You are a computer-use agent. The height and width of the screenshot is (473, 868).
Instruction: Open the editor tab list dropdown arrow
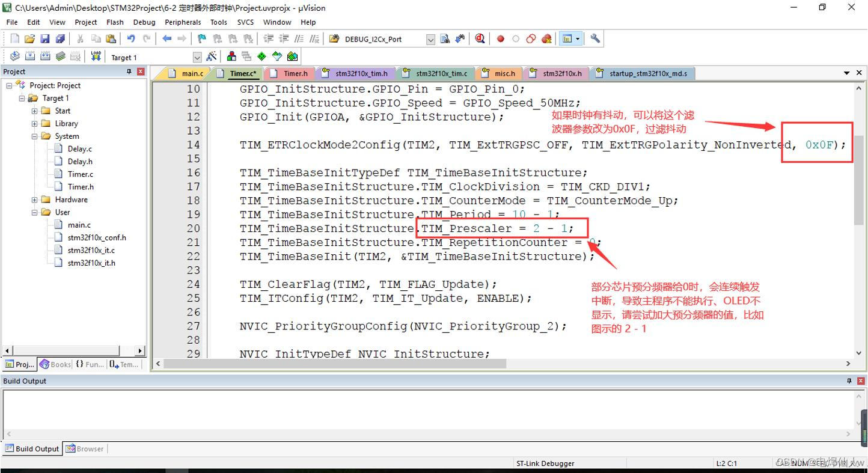(x=847, y=73)
